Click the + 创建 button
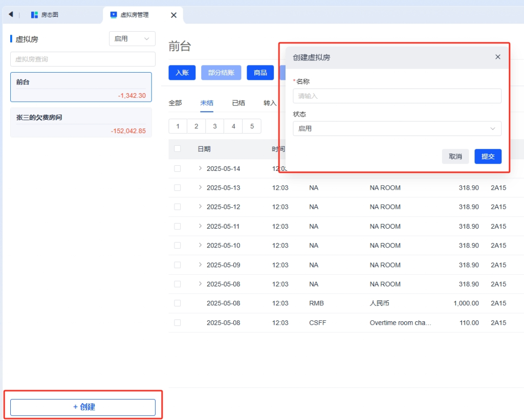The image size is (524, 420). [83, 407]
